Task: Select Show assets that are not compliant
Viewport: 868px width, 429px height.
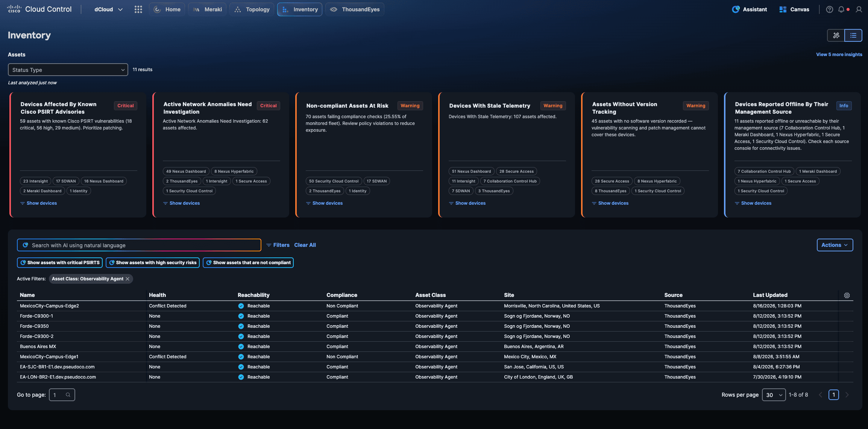Action: coord(248,263)
